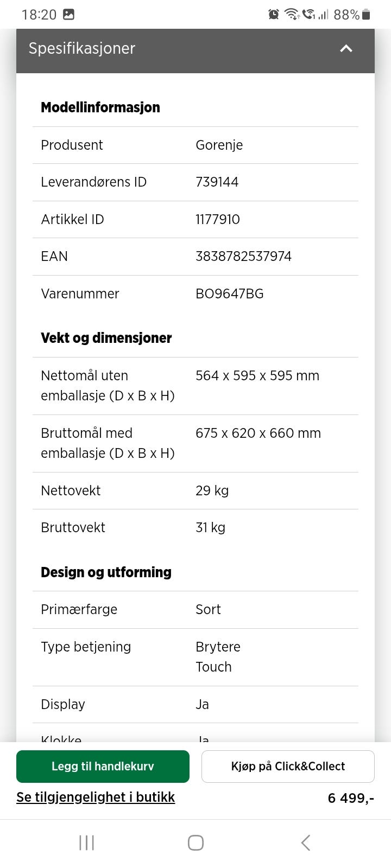Image resolution: width=391 pixels, height=868 pixels.
Task: Open recent apps navigation icon
Action: [86, 843]
